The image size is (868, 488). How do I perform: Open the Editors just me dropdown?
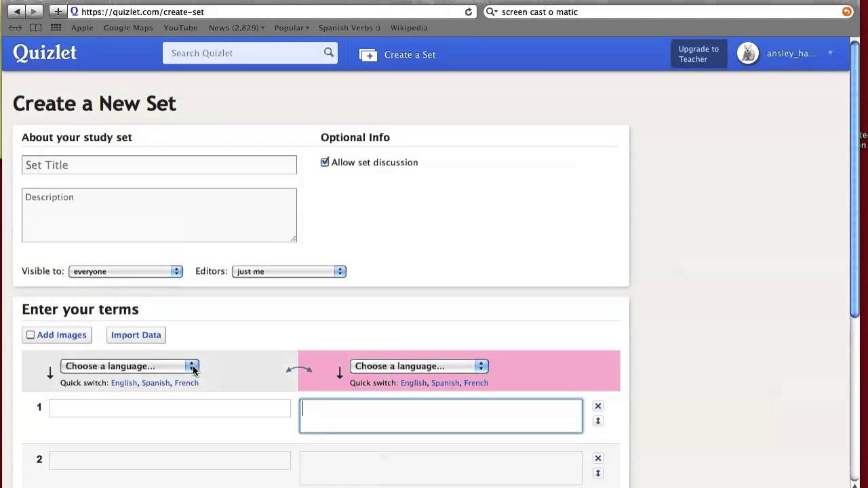[x=289, y=271]
